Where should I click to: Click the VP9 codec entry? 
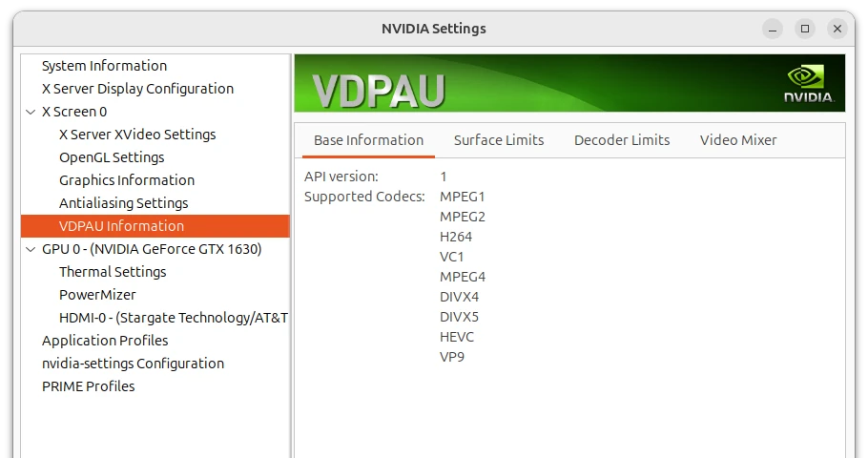pyautogui.click(x=452, y=357)
